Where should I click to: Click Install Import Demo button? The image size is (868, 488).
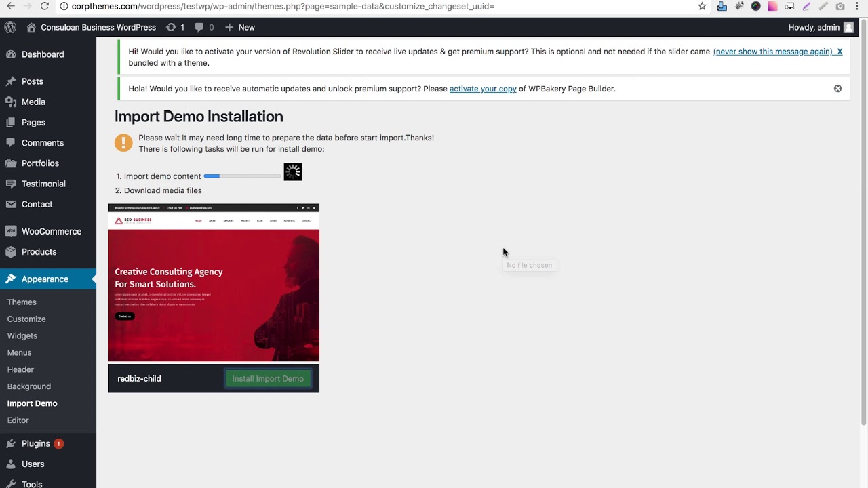(x=268, y=379)
